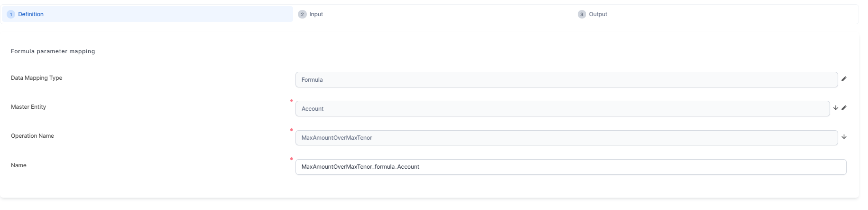Screen dimensions: 868x210
Task: Switch to the Definition tab
Action: point(31,14)
